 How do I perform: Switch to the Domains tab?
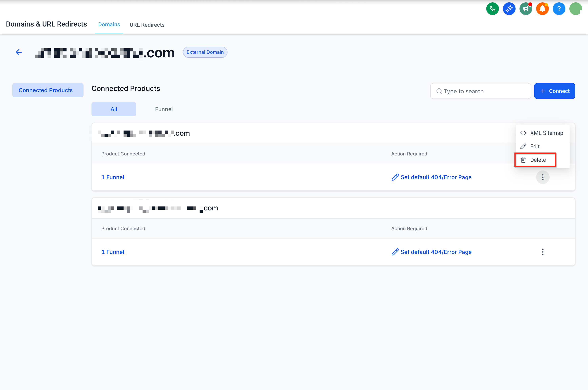(x=109, y=24)
